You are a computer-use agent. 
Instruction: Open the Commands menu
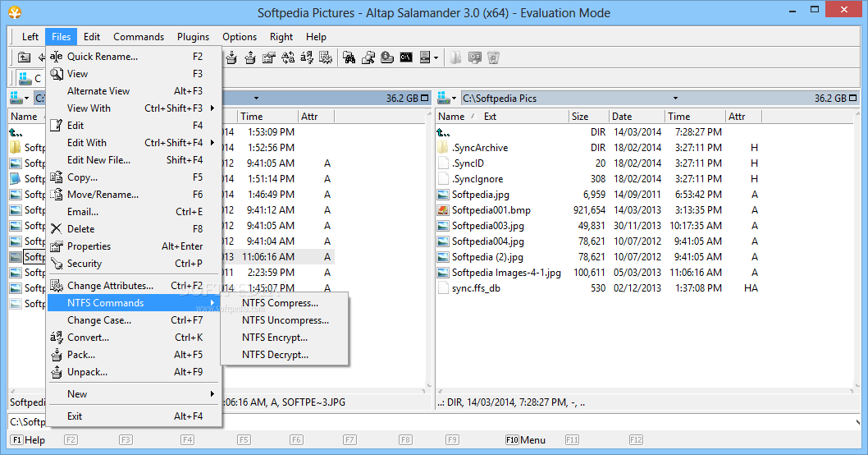(139, 37)
